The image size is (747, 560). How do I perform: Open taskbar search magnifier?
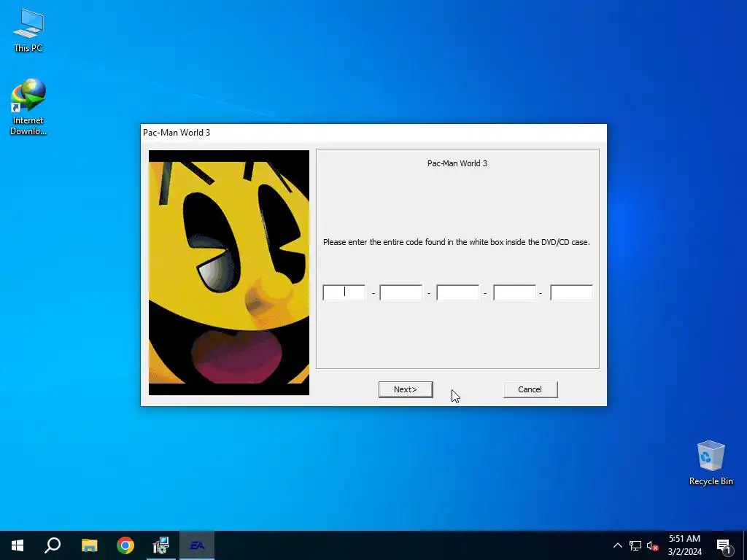53,545
